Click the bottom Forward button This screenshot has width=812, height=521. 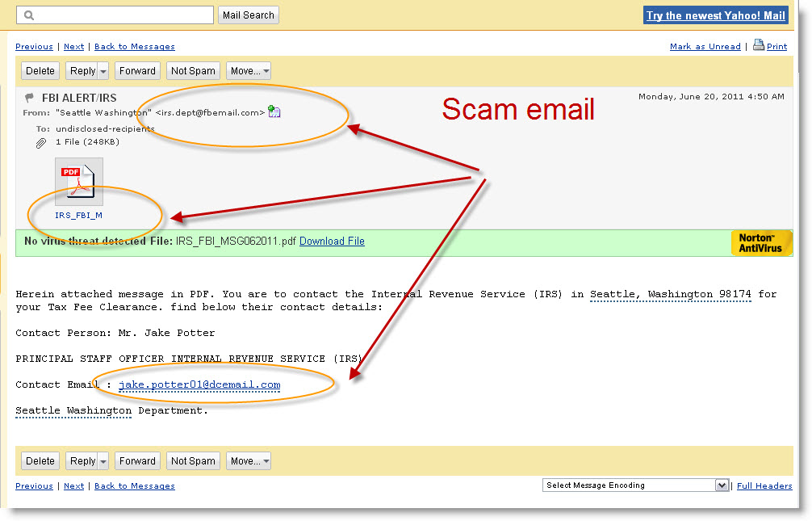point(137,461)
